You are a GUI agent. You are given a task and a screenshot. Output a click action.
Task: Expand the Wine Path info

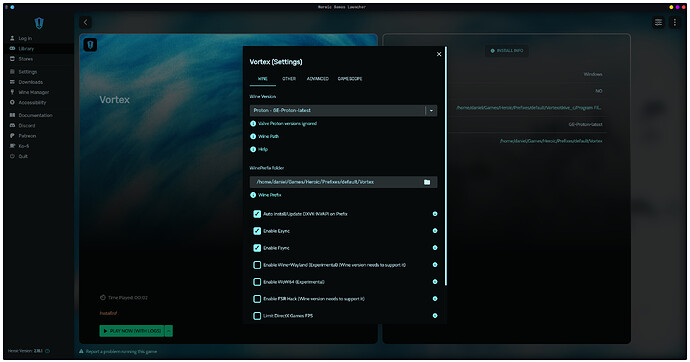point(264,136)
